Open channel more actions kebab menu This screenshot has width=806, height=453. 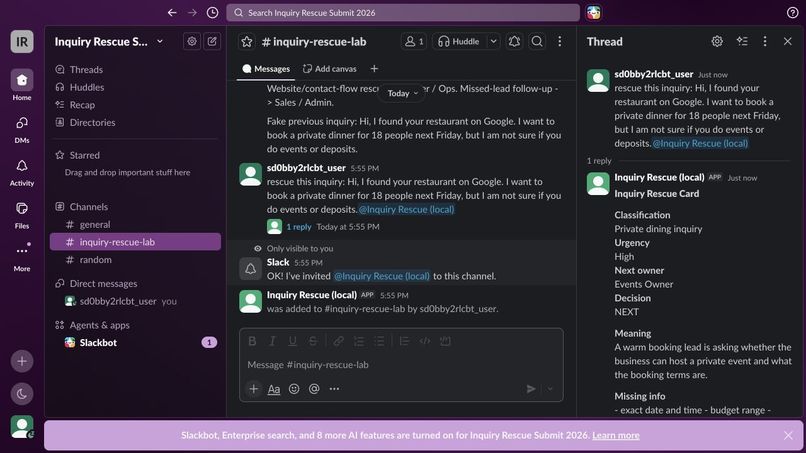560,42
